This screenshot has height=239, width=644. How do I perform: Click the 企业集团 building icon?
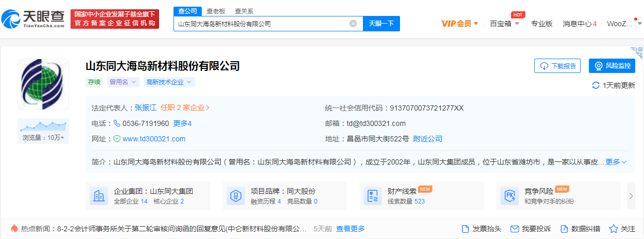click(x=99, y=196)
